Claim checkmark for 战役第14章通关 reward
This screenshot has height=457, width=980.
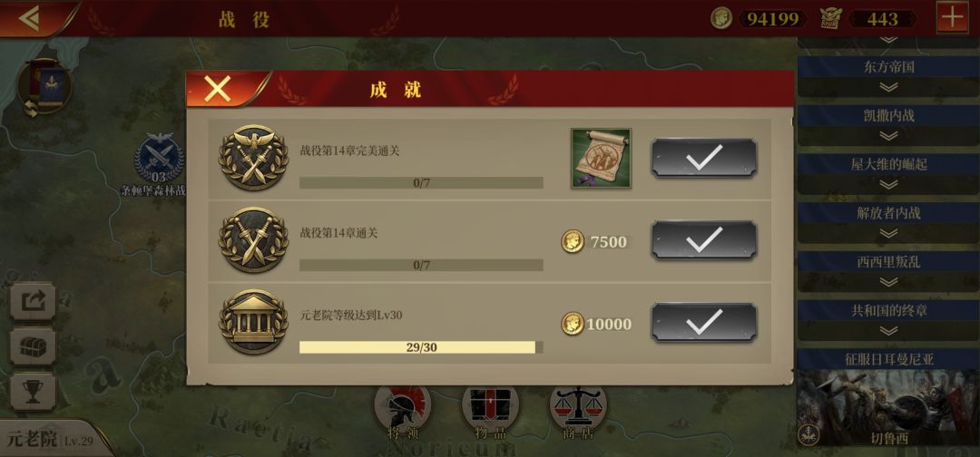coord(704,239)
